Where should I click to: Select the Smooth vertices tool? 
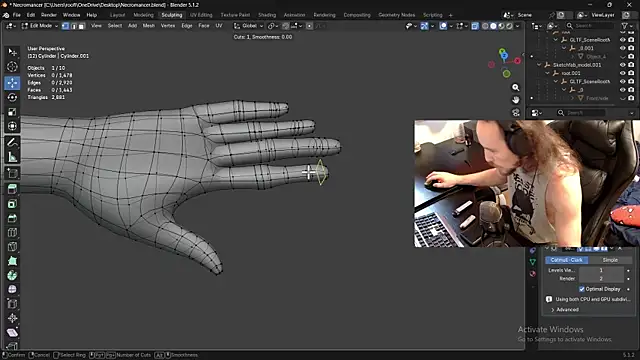12,289
